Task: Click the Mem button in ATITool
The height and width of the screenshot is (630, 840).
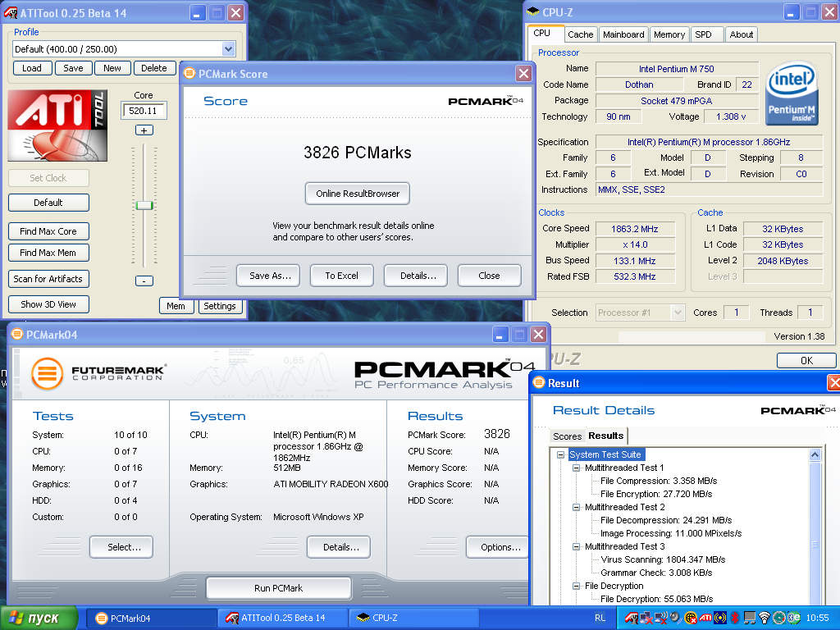Action: pyautogui.click(x=176, y=306)
